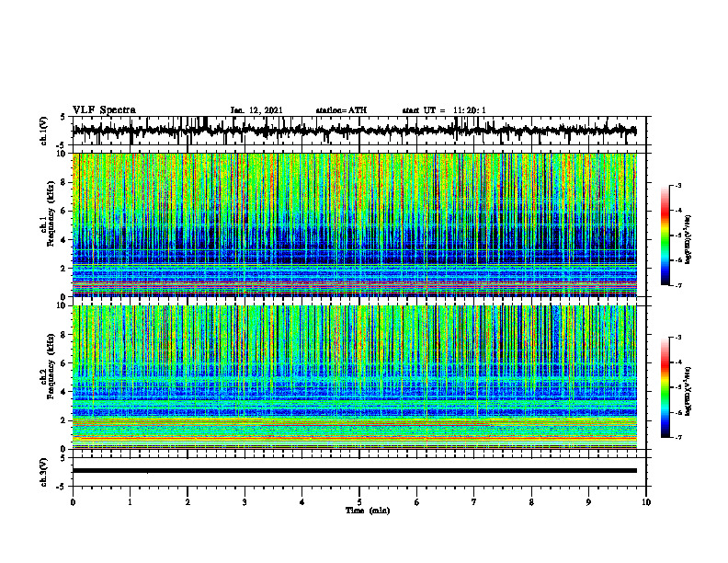Click the ch.1 voltage waveform trace

click(x=354, y=131)
